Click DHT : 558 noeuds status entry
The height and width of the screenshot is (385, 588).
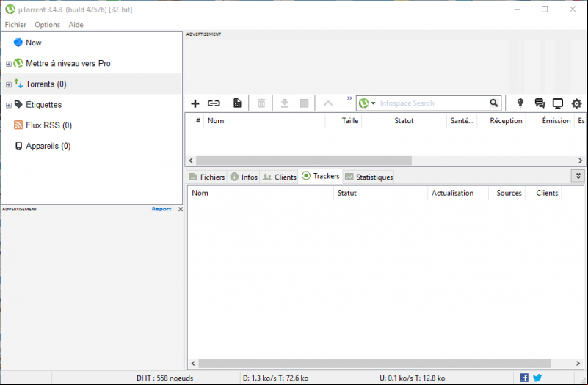tap(164, 378)
